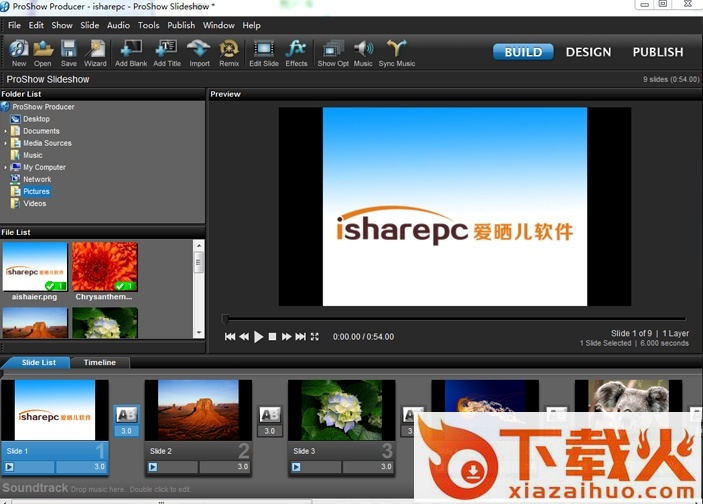Click File List scrollbar down arrow
703x504 pixels.
pyautogui.click(x=199, y=333)
